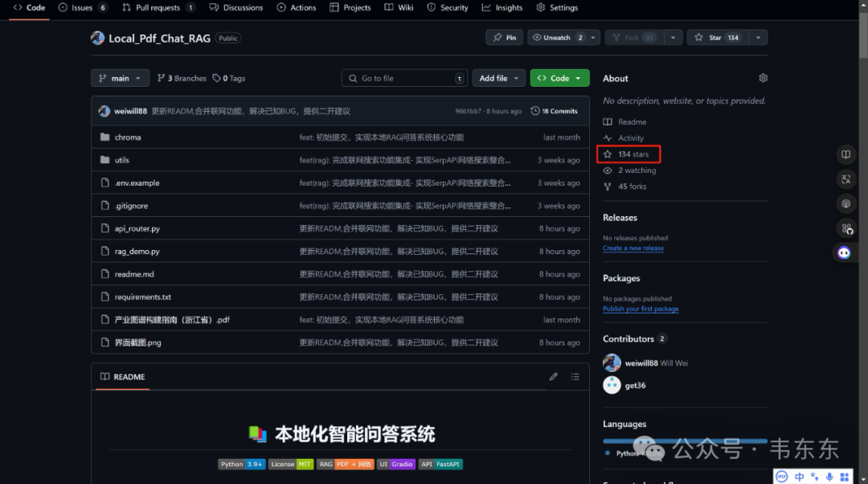Open the main branch selector
Viewport: 868px width, 484px height.
[120, 78]
